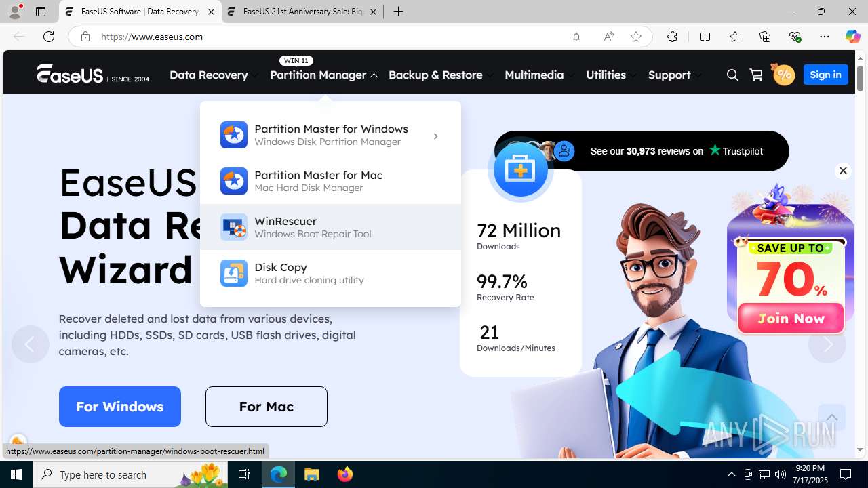This screenshot has height=488, width=868.
Task: Open the Extensions puzzle icon
Action: (672, 37)
